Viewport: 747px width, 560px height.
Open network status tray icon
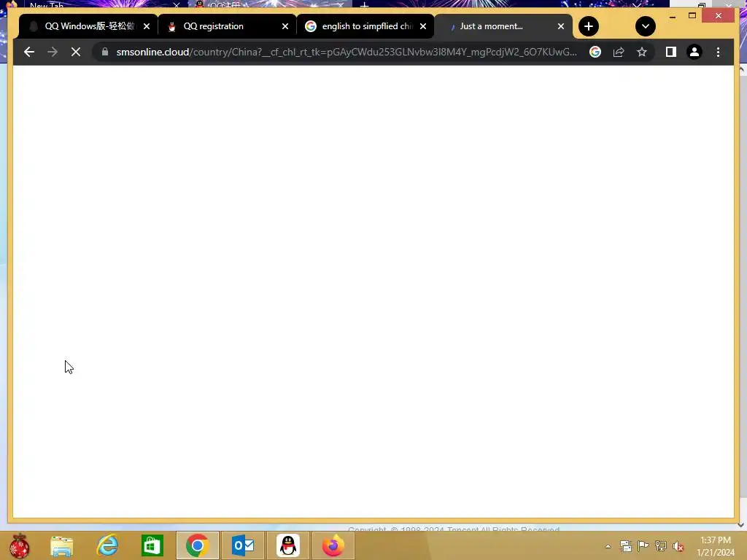point(660,546)
